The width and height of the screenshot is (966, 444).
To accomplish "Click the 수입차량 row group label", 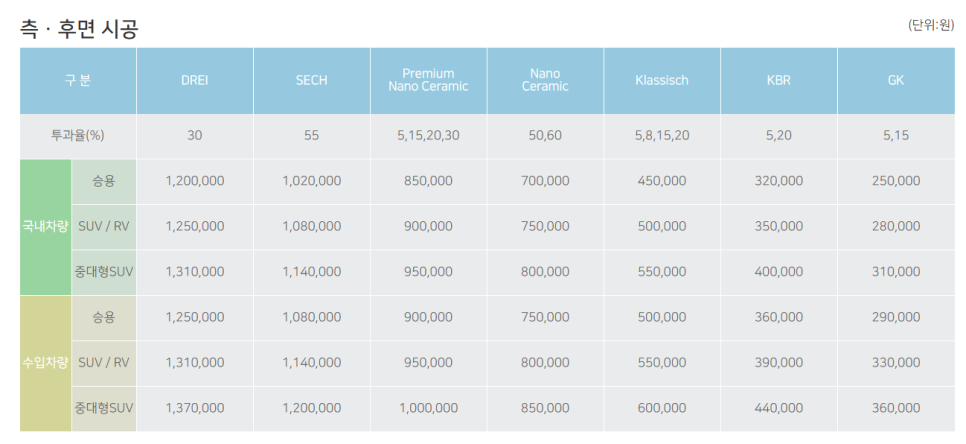I will 46,363.
